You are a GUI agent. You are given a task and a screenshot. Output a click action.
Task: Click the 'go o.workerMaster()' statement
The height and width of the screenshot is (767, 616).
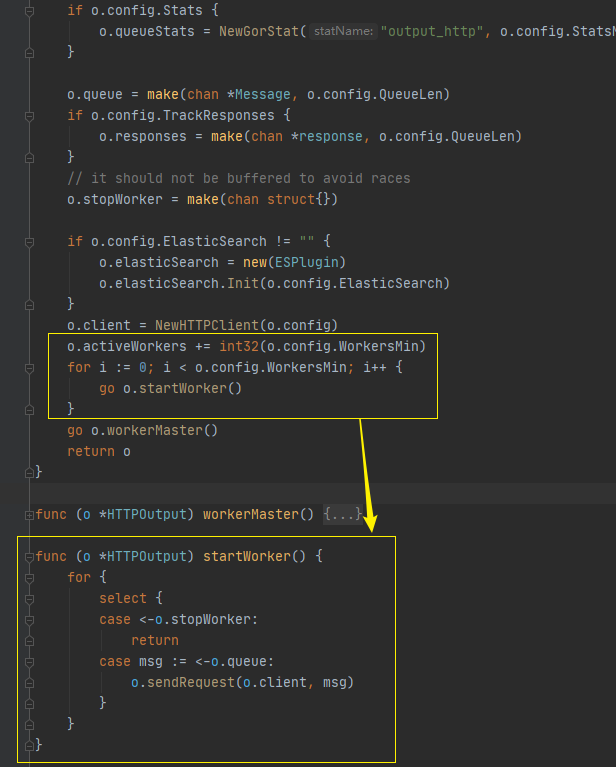tap(142, 430)
